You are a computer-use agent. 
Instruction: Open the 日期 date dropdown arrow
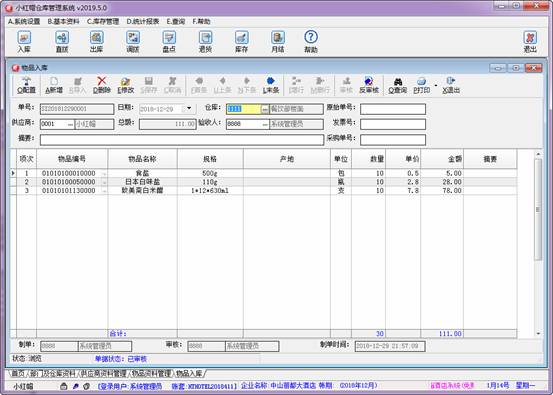click(x=189, y=108)
